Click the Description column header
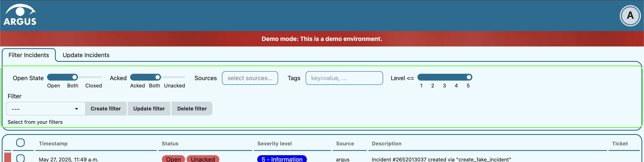This screenshot has width=644, height=162. (387, 143)
